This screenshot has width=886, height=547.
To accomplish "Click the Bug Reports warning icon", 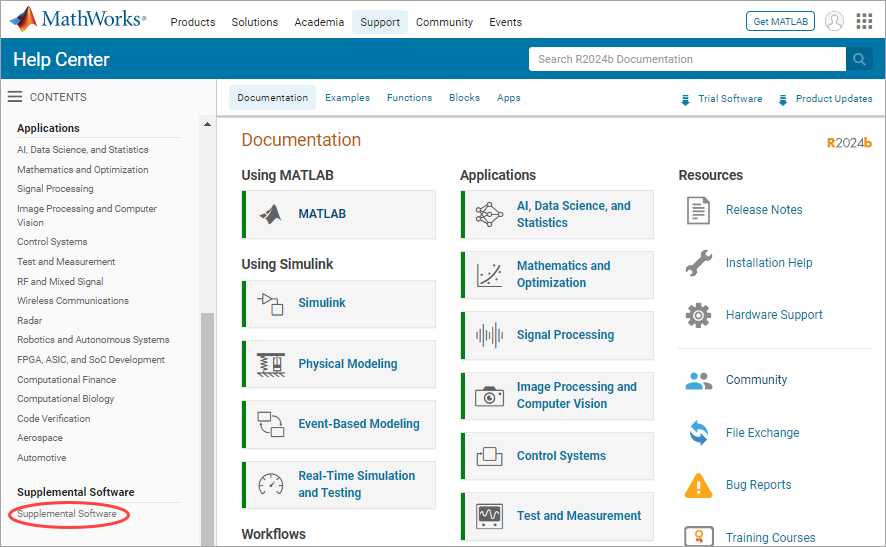I will 698,485.
